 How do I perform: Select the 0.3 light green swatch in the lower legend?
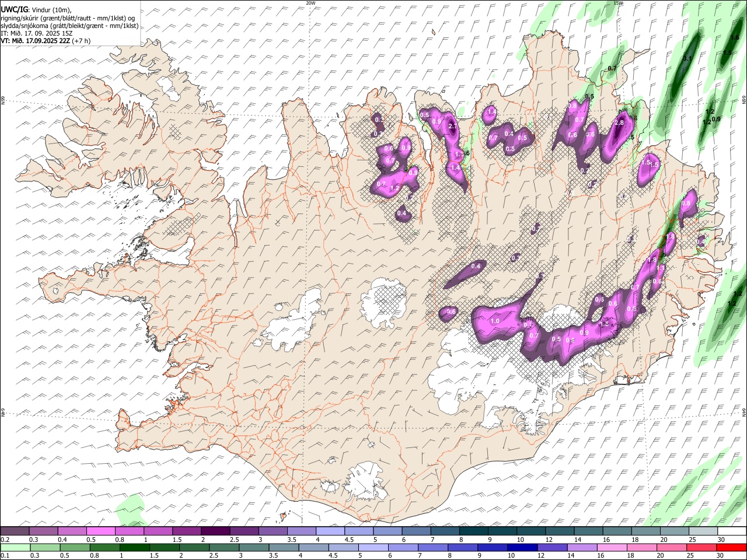pyautogui.click(x=46, y=547)
